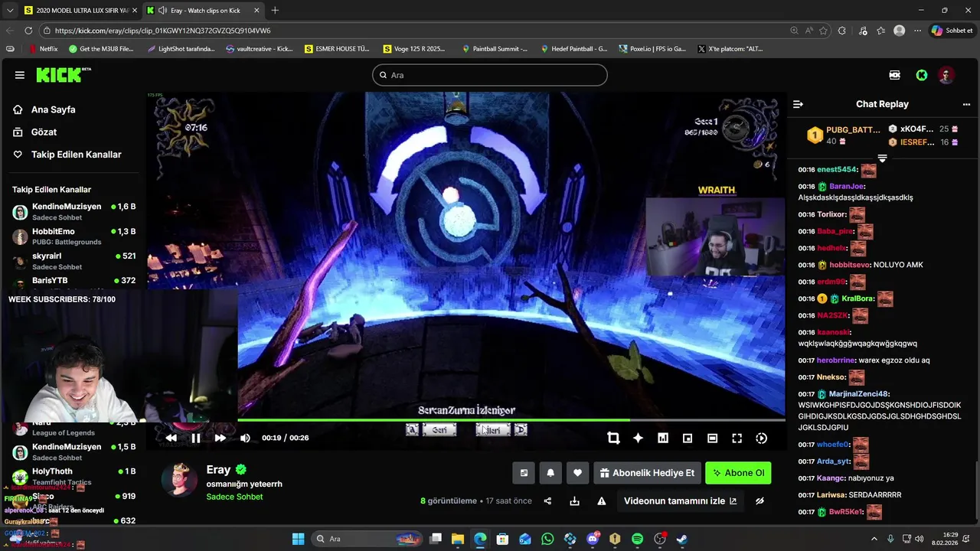Image resolution: width=980 pixels, height=551 pixels.
Task: Show hidden system tray icons
Action: [x=874, y=539]
